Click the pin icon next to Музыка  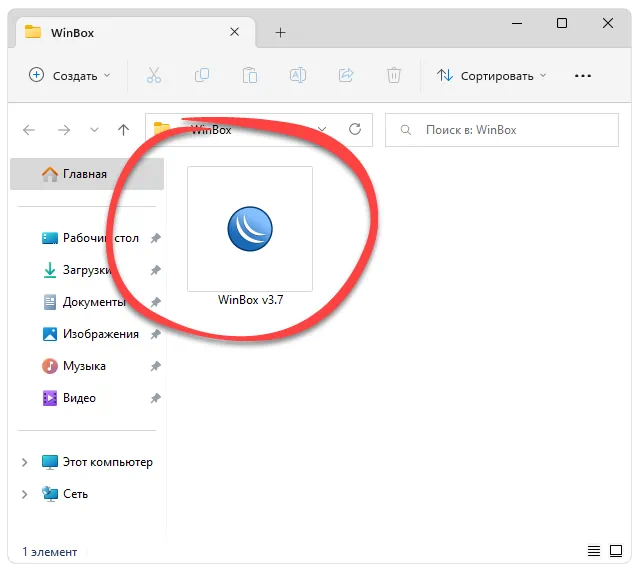tap(155, 366)
